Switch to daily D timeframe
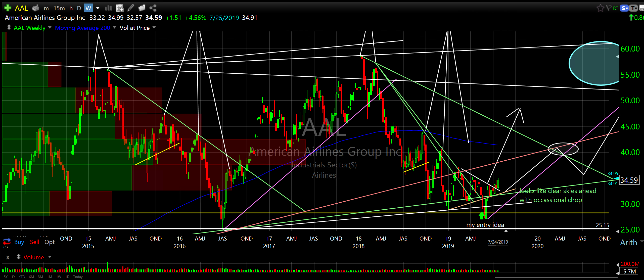The width and height of the screenshot is (644, 280). coord(79,8)
